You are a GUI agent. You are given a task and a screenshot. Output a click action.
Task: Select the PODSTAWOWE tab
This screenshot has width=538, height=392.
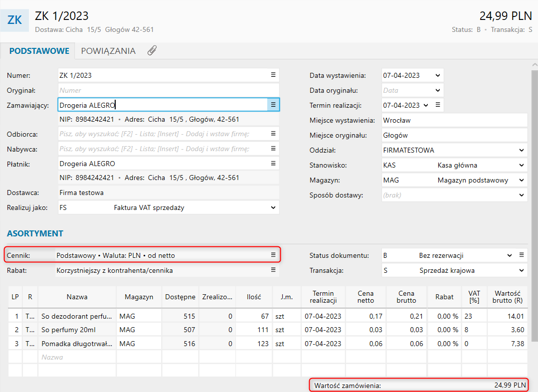[39, 51]
